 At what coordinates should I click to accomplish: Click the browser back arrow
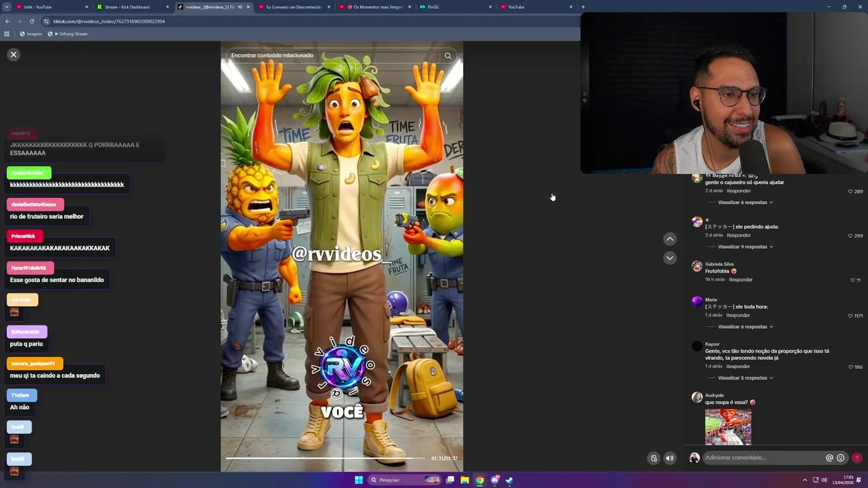pyautogui.click(x=7, y=21)
